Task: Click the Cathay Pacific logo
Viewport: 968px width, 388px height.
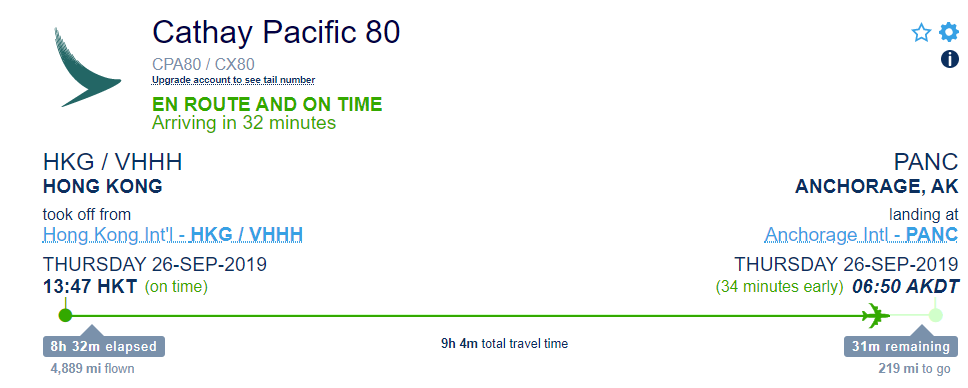Action: click(x=86, y=67)
